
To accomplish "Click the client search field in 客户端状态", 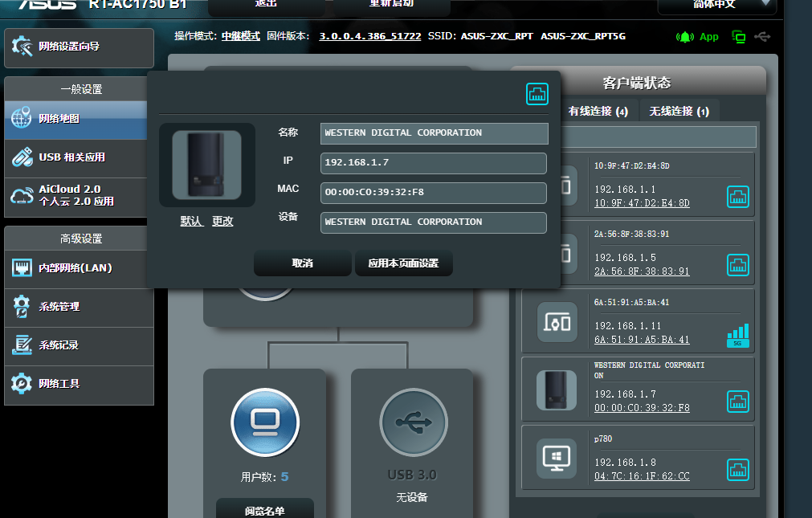I will pos(658,137).
